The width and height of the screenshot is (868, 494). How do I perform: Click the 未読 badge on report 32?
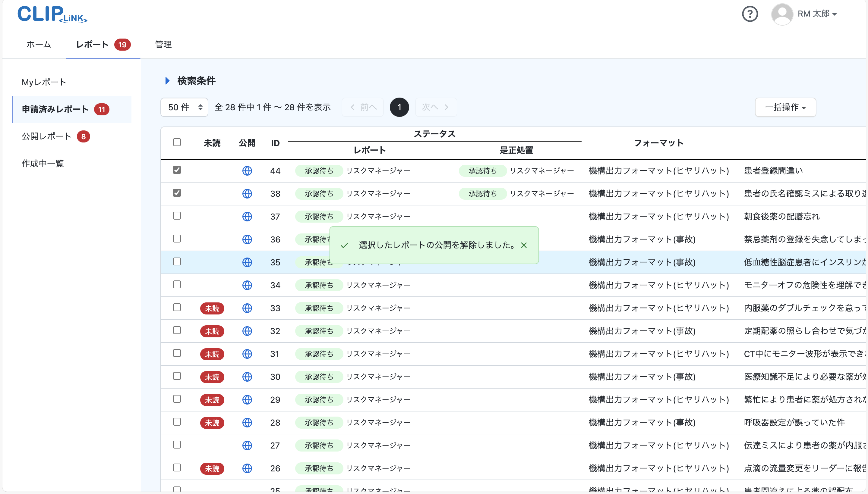coord(212,331)
